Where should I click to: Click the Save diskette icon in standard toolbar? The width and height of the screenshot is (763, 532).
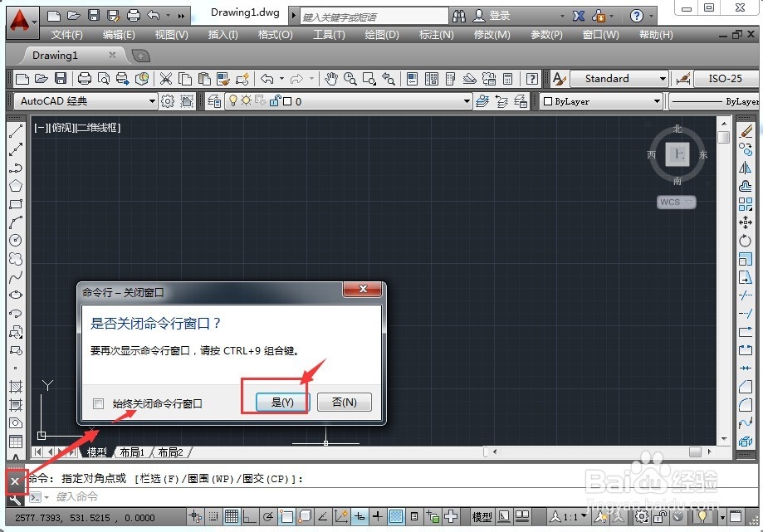tap(61, 79)
